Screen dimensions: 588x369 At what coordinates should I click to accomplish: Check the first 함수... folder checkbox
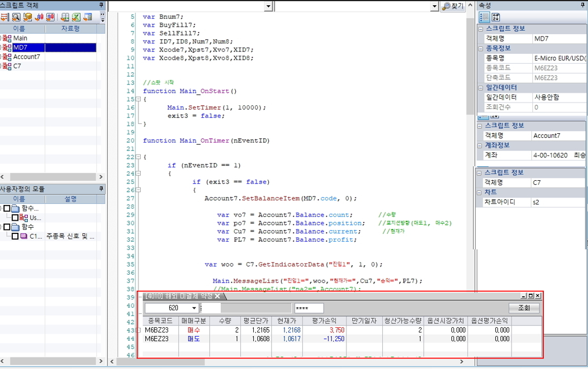[7, 209]
